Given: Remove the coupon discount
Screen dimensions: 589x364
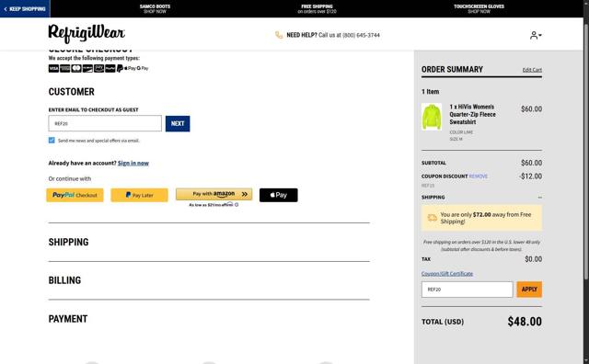Looking at the screenshot, I should [479, 176].
